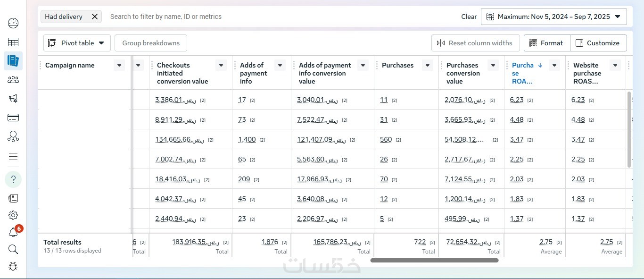Expand the Pivot table dropdown
The width and height of the screenshot is (644, 279).
77,43
